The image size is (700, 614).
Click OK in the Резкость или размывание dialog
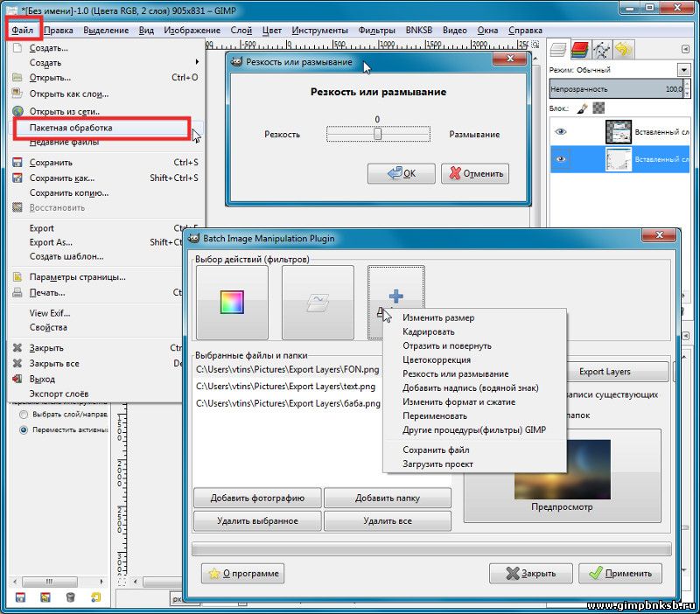pyautogui.click(x=402, y=173)
